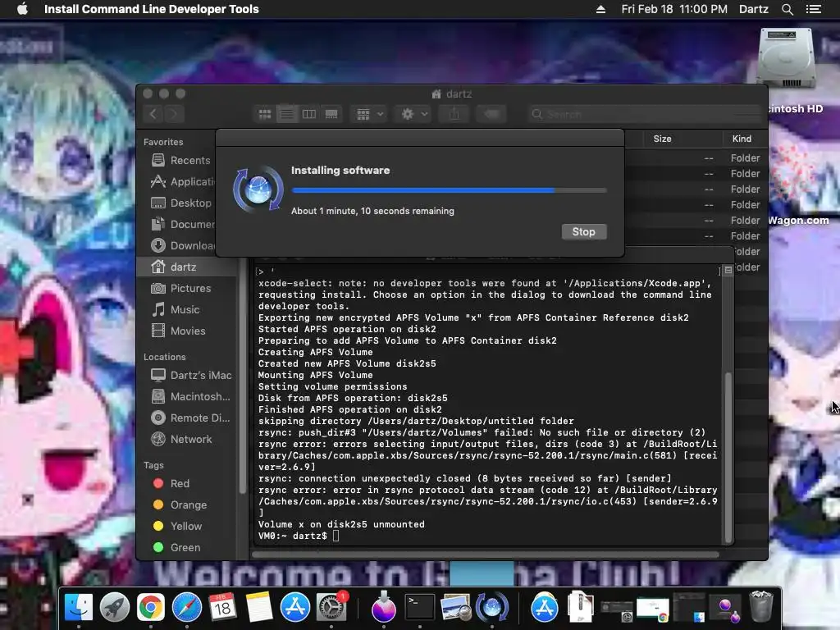Click the date and time in menu bar
This screenshot has width=840, height=630.
click(674, 9)
